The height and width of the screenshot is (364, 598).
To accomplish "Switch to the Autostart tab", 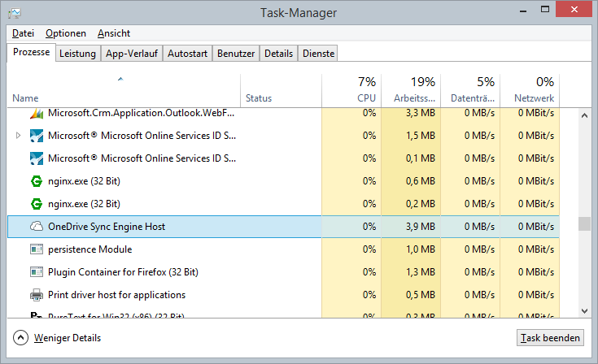I will pos(188,54).
